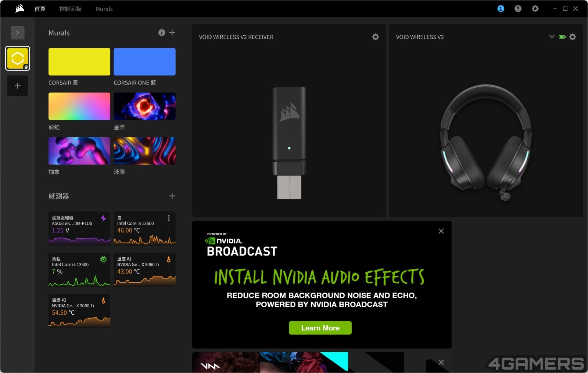Show Murals info icon
The image size is (588, 373).
pyautogui.click(x=162, y=33)
